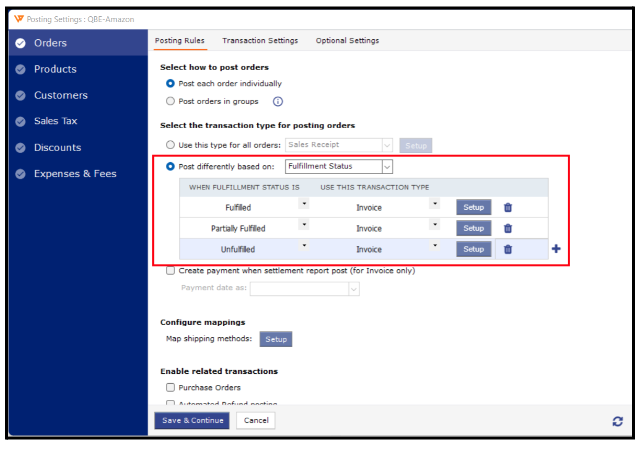Expand transaction type dropdown for Fulfilled row
639x450 pixels.
point(435,204)
